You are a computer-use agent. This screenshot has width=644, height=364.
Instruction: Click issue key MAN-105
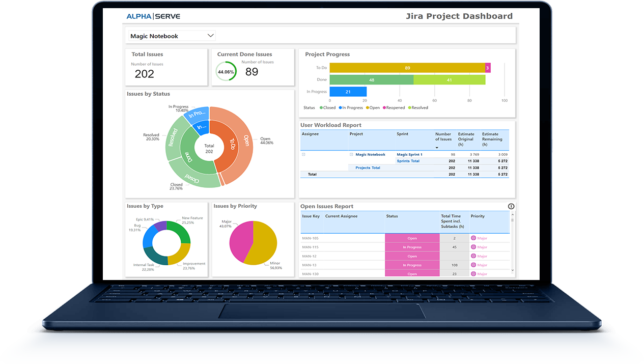(x=310, y=238)
